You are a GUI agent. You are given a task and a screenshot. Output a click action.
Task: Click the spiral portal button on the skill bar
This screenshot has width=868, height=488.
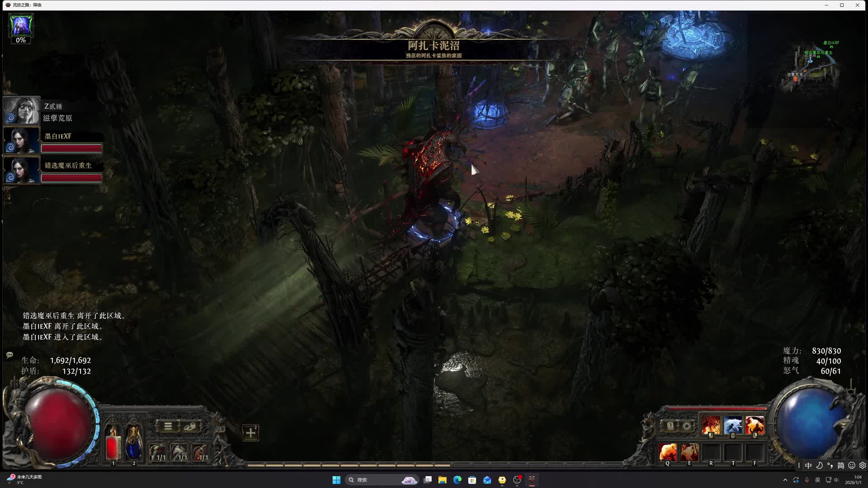pyautogui.click(x=687, y=426)
